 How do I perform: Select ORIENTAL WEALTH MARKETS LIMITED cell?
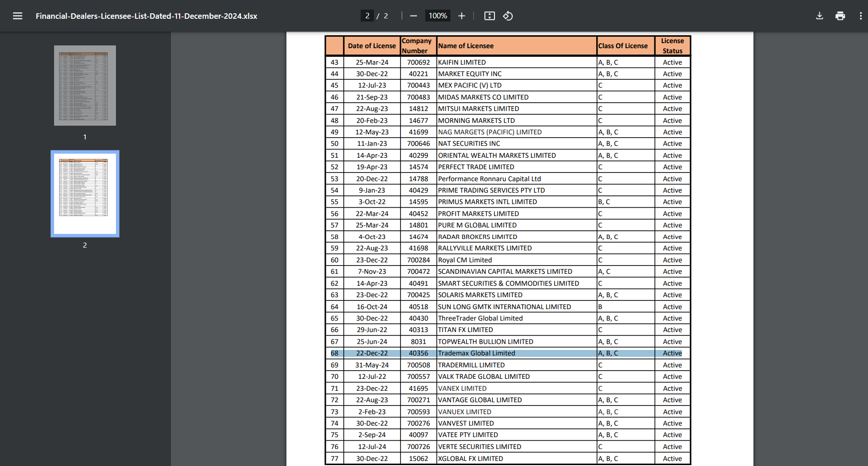click(516, 155)
